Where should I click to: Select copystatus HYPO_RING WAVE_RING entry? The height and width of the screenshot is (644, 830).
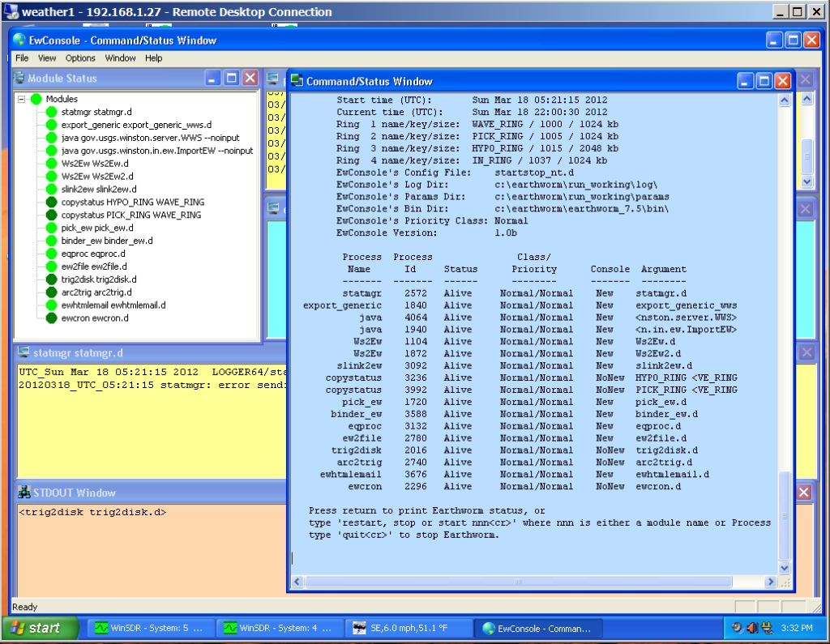(132, 202)
